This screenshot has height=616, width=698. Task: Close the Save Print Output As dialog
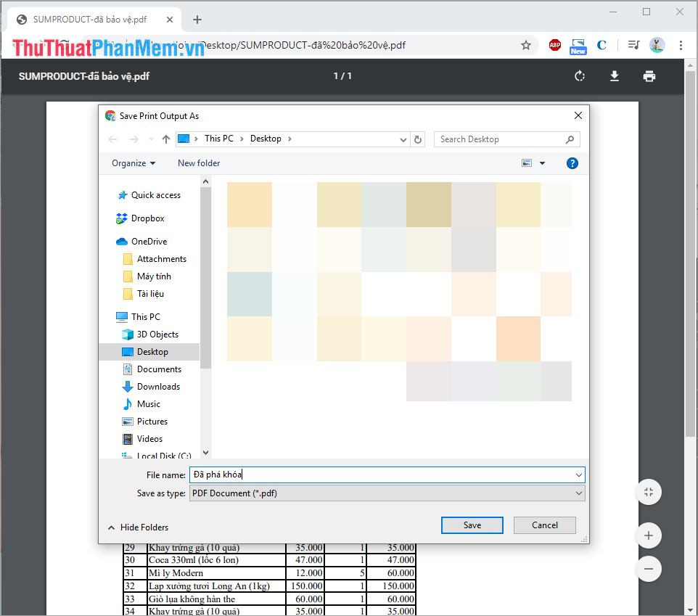[578, 115]
